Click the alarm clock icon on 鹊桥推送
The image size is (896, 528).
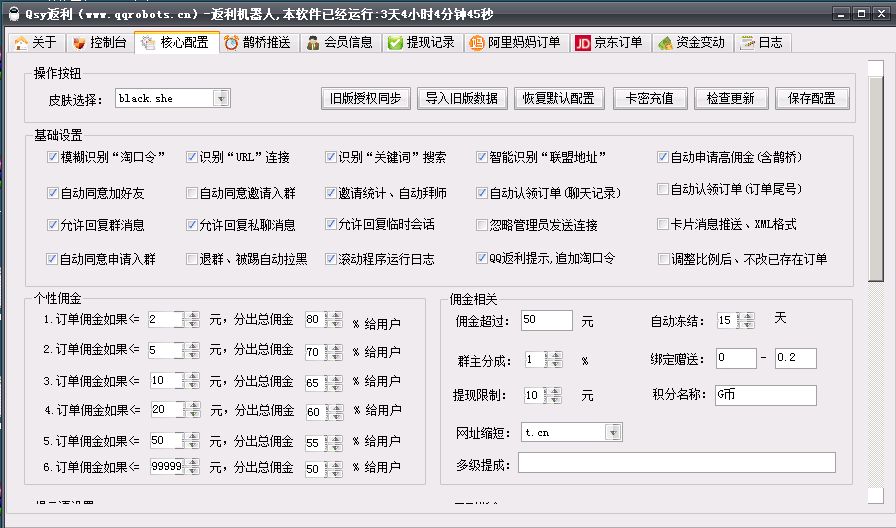(x=231, y=43)
